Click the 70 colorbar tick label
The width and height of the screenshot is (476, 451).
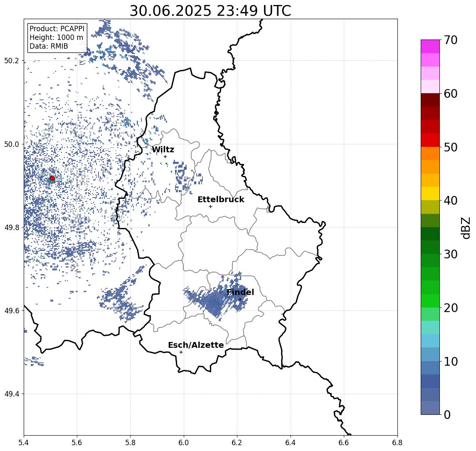click(451, 40)
